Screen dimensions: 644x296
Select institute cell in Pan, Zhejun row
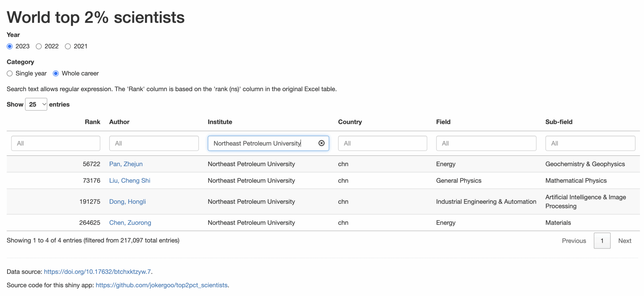pyautogui.click(x=251, y=164)
